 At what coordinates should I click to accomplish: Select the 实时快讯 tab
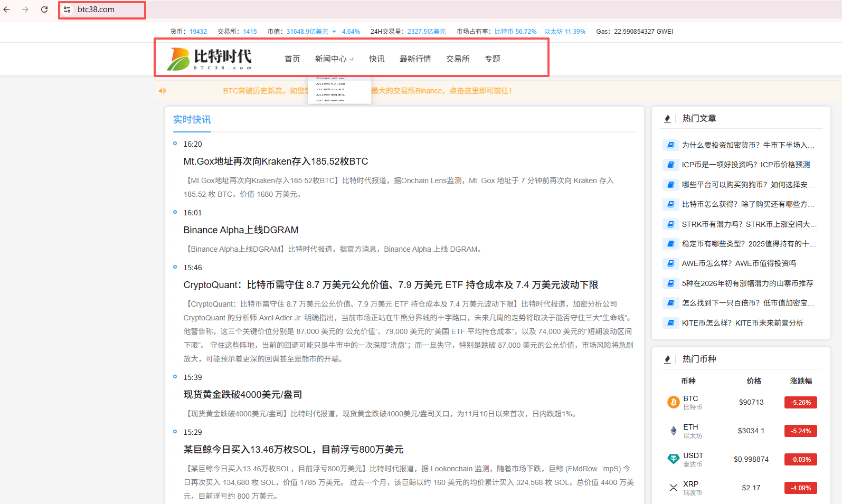click(192, 120)
